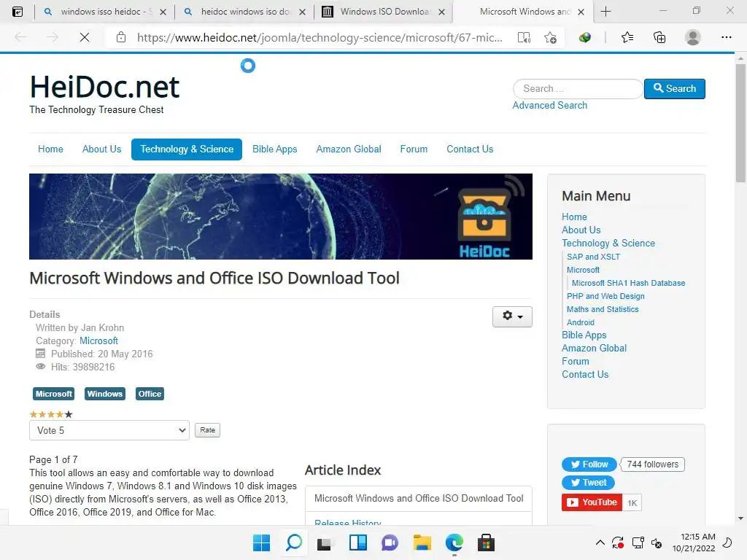Open Collections icon in Edge toolbar
The height and width of the screenshot is (560, 747).
click(x=659, y=37)
